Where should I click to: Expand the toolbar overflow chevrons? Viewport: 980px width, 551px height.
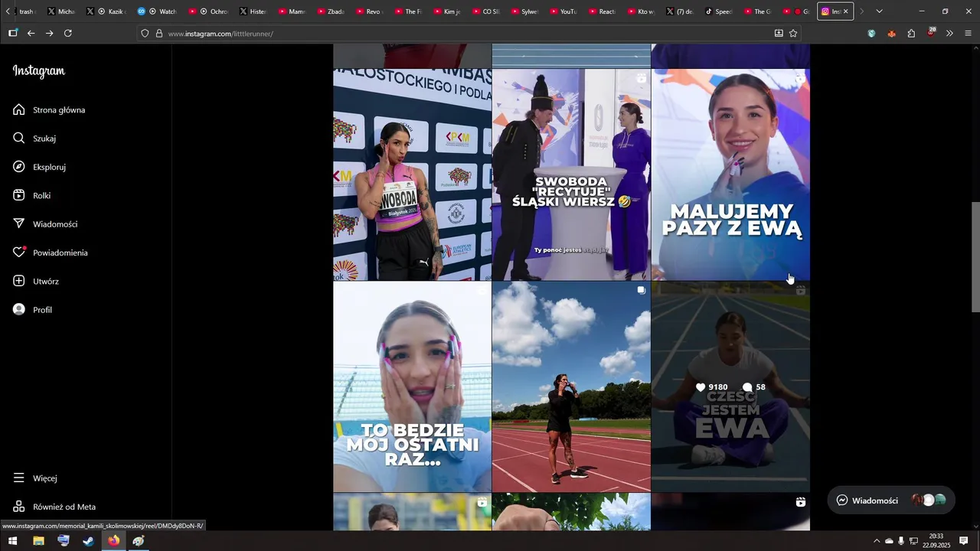[x=949, y=34]
